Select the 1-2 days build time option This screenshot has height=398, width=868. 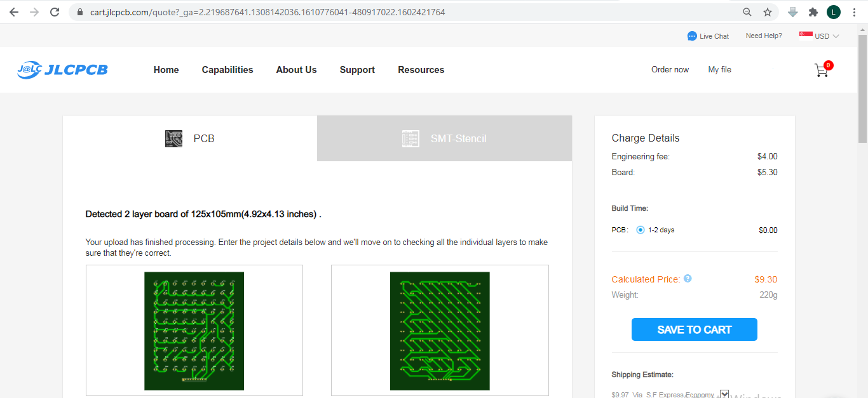641,230
